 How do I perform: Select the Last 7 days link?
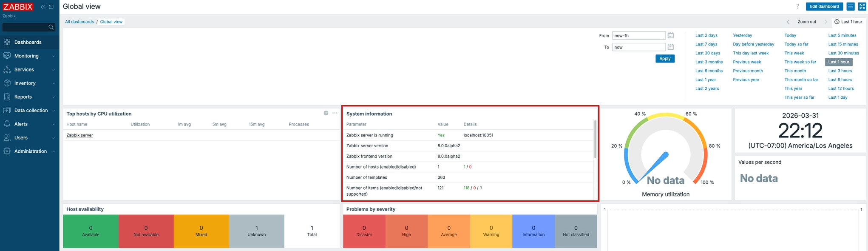point(706,44)
